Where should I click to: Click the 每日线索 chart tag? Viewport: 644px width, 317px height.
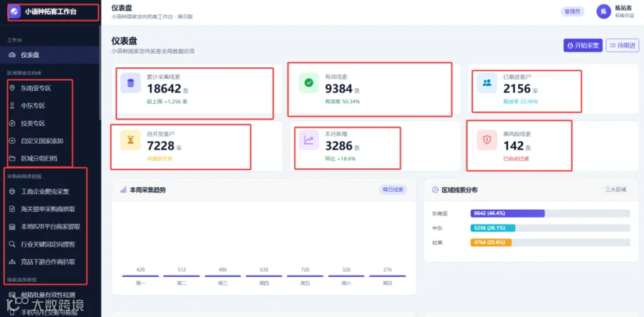coord(393,190)
